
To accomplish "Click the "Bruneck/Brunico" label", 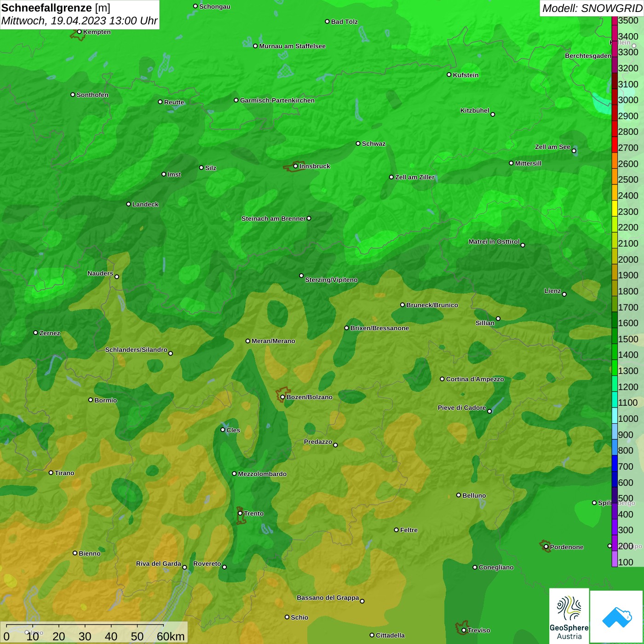I will [432, 305].
